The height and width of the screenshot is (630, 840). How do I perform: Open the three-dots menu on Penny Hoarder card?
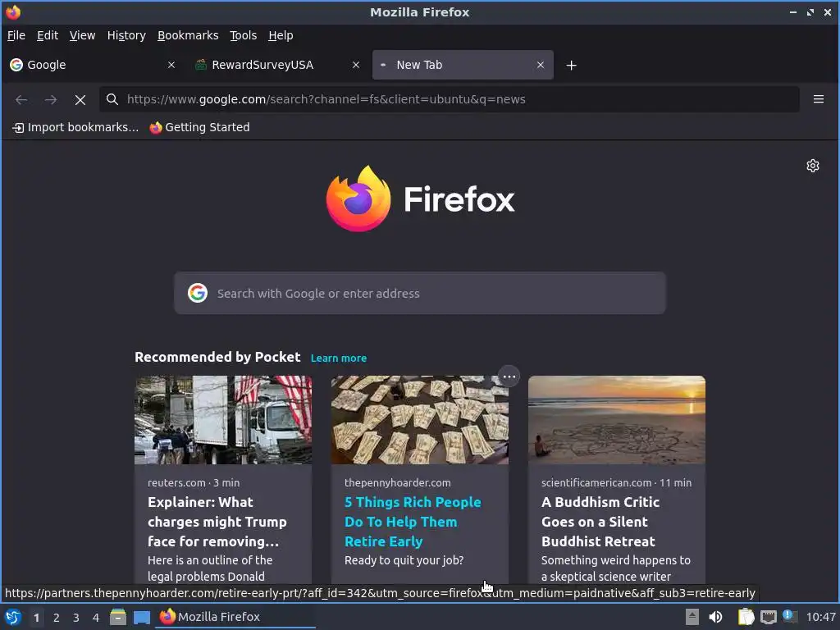click(x=509, y=377)
